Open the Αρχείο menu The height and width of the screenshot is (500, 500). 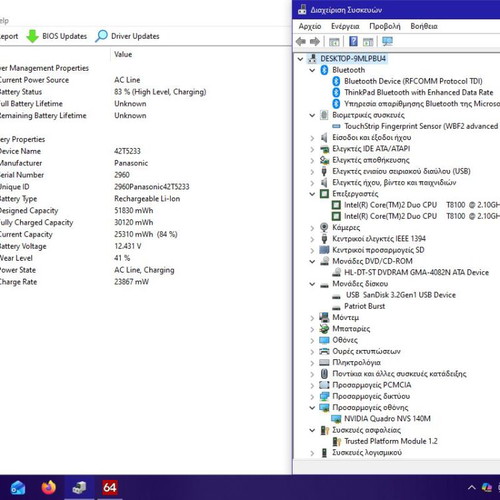(x=310, y=26)
